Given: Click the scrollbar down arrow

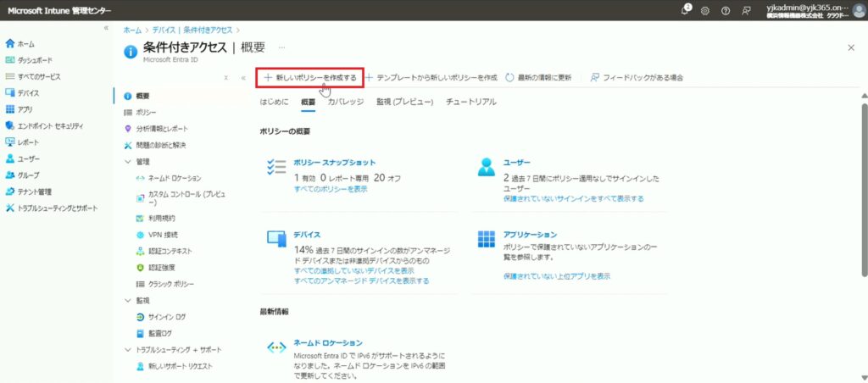Looking at the screenshot, I should pos(864,379).
